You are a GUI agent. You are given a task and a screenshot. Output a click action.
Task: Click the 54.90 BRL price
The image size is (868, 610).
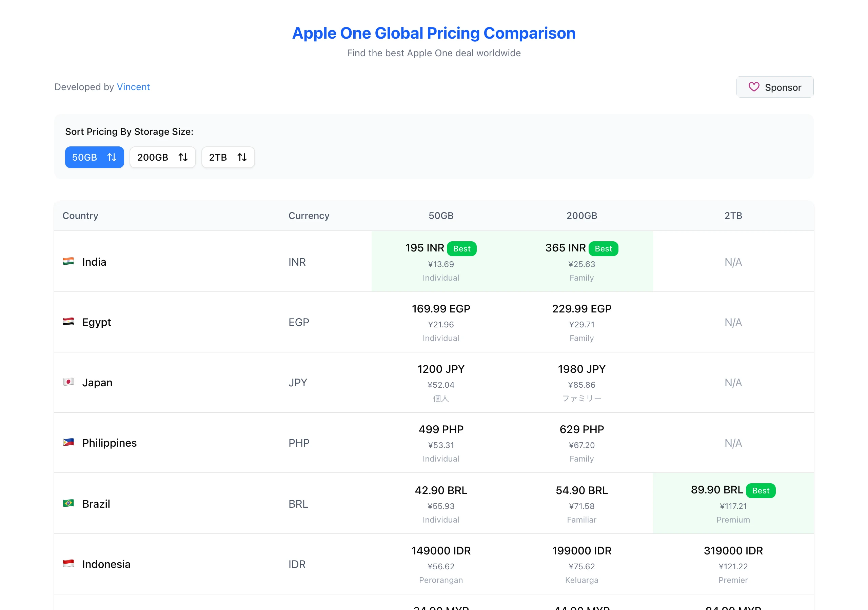581,490
